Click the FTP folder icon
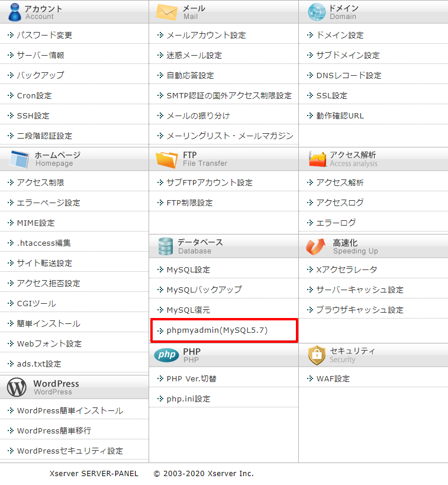The height and width of the screenshot is (485, 448). pyautogui.click(x=167, y=159)
